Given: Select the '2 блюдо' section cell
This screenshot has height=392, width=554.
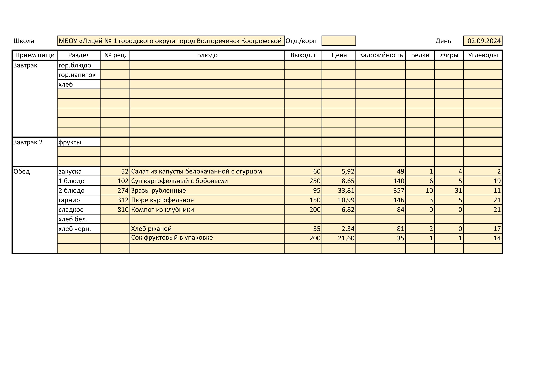Looking at the screenshot, I should tap(79, 190).
